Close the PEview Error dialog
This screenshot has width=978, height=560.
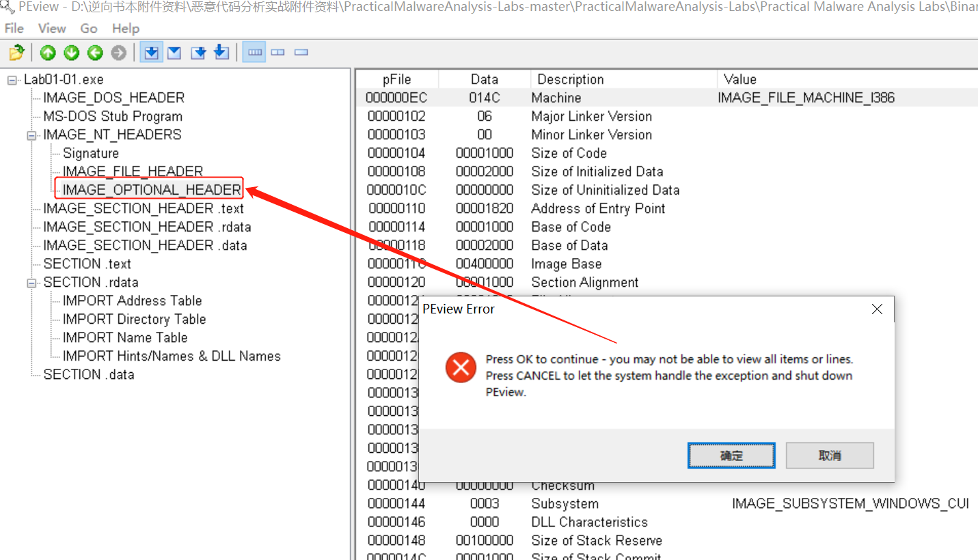[877, 309]
